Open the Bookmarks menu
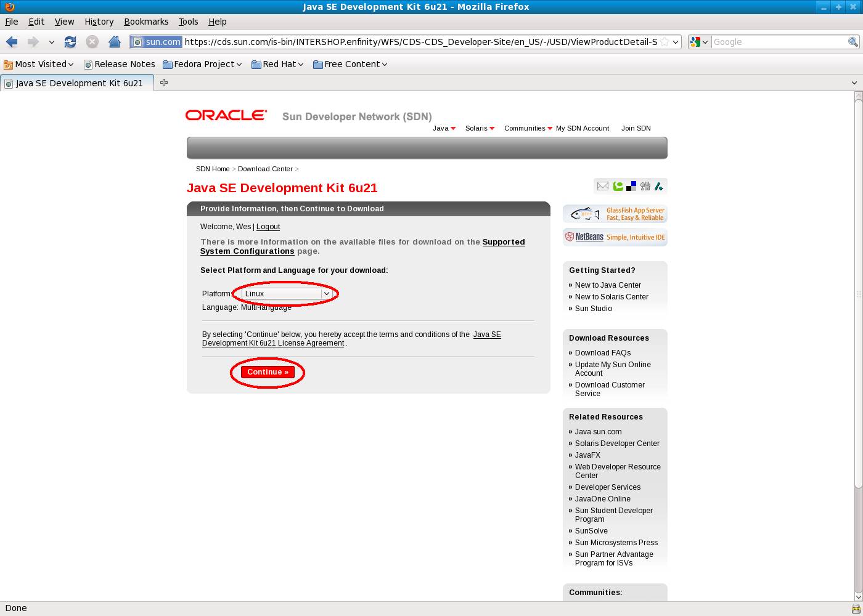863x616 pixels. [146, 22]
